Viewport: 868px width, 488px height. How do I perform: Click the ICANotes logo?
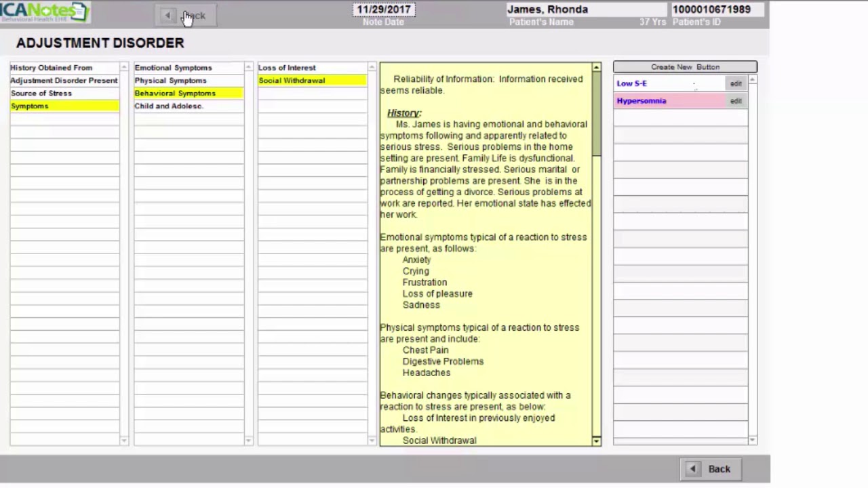coord(45,12)
